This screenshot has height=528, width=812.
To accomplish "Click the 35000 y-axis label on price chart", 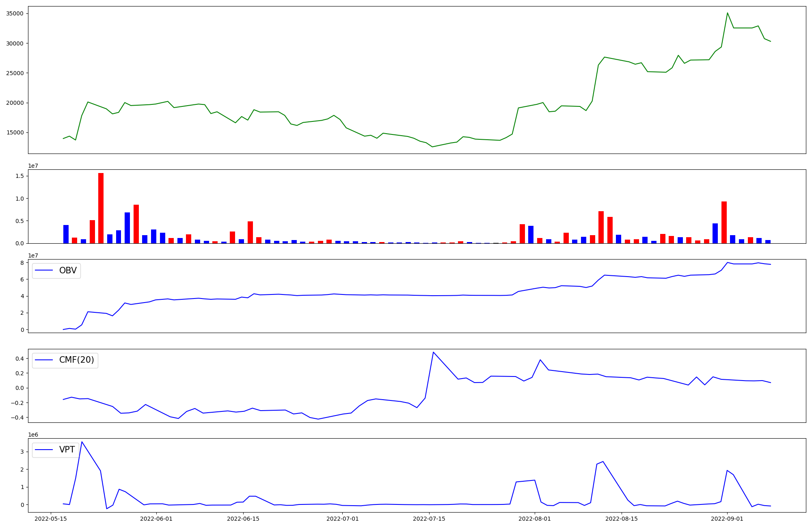I will click(x=15, y=13).
